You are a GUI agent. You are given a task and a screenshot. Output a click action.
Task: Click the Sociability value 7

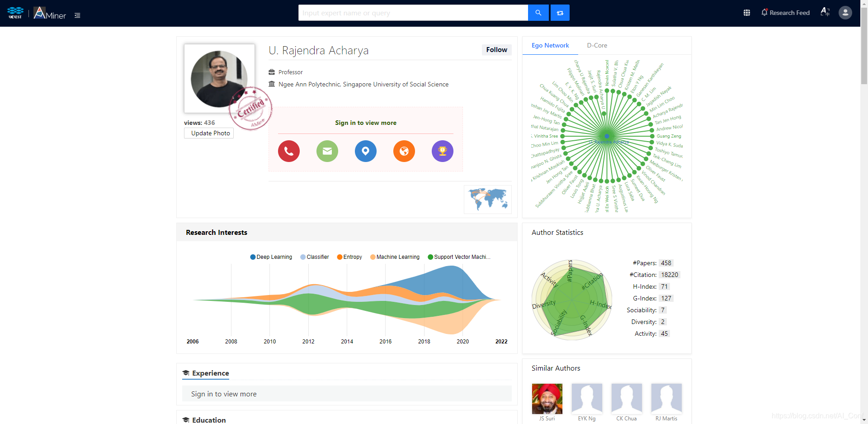tap(663, 310)
